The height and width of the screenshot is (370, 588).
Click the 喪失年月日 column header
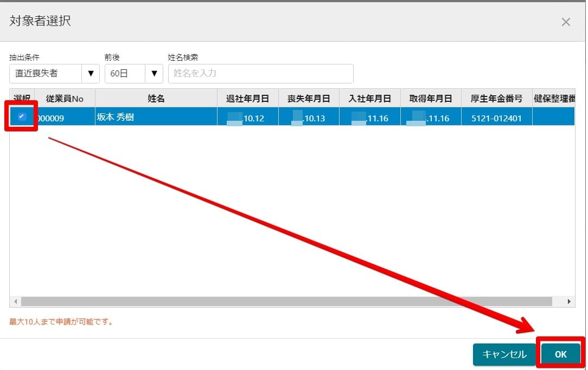309,99
